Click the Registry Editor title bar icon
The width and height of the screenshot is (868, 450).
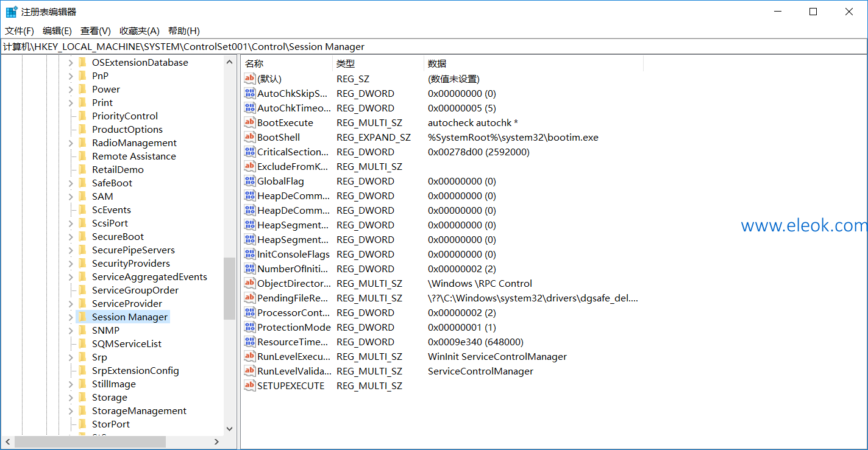(x=12, y=12)
